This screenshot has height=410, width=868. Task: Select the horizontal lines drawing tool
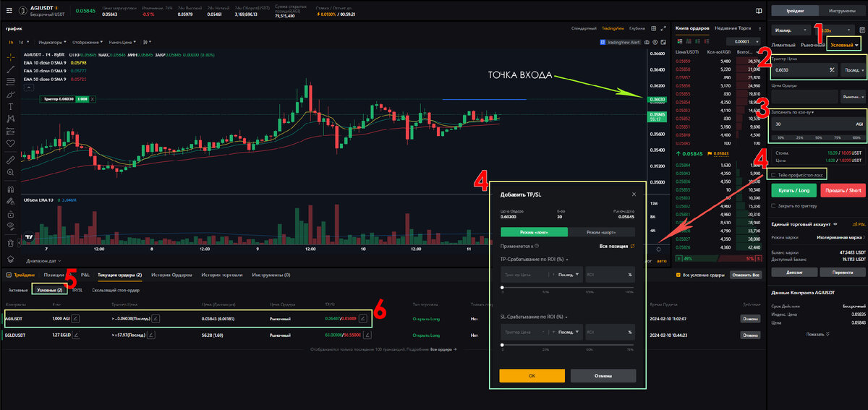click(x=10, y=82)
